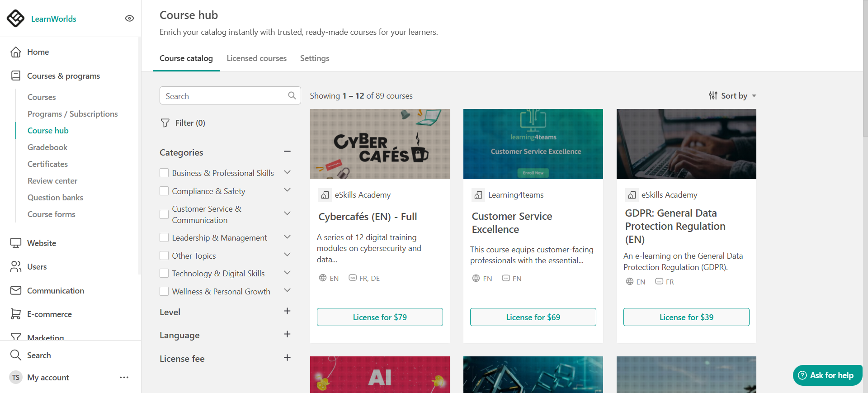Viewport: 868px width, 393px height.
Task: Click the subtitles icon next to FR on GDPR card
Action: pyautogui.click(x=659, y=281)
